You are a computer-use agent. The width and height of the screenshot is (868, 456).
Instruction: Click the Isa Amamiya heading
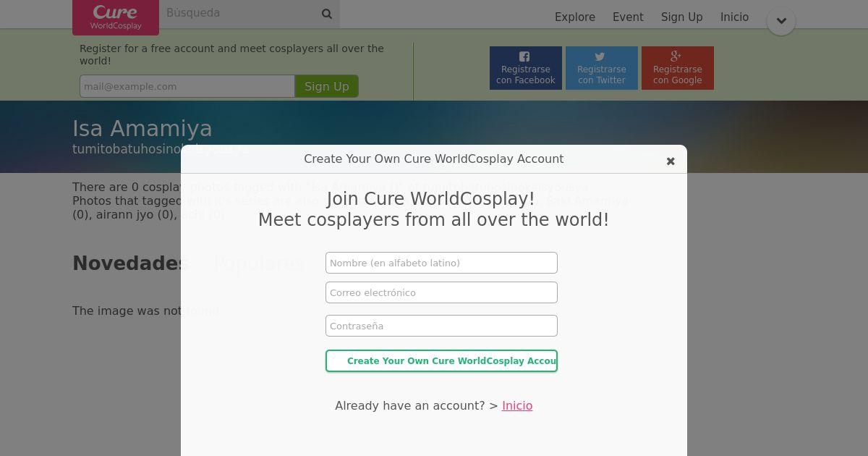point(142,128)
